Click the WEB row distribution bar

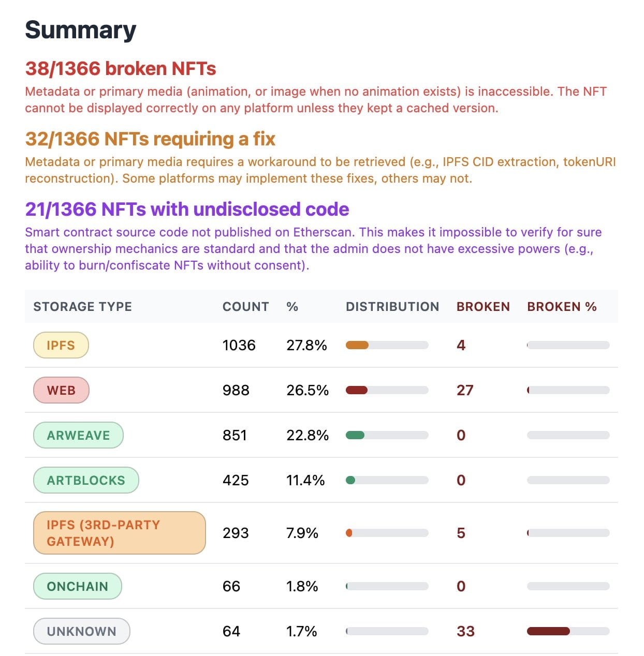tap(387, 390)
